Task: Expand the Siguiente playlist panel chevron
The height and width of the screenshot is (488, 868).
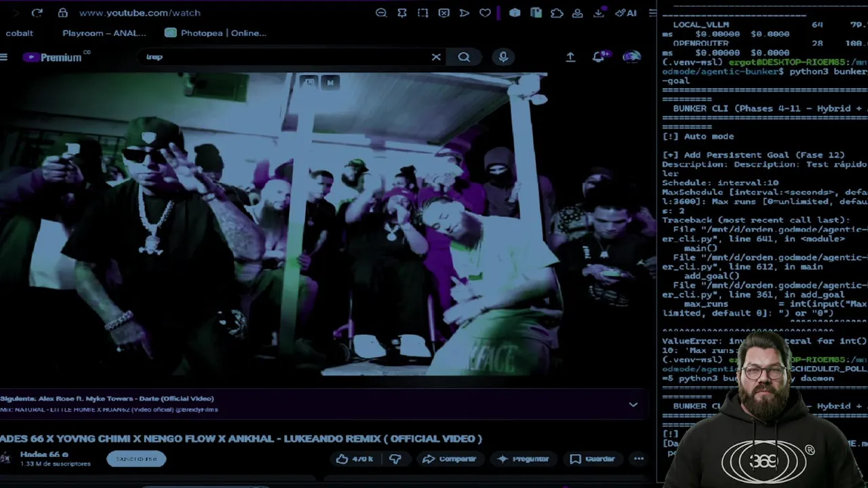Action: [633, 405]
